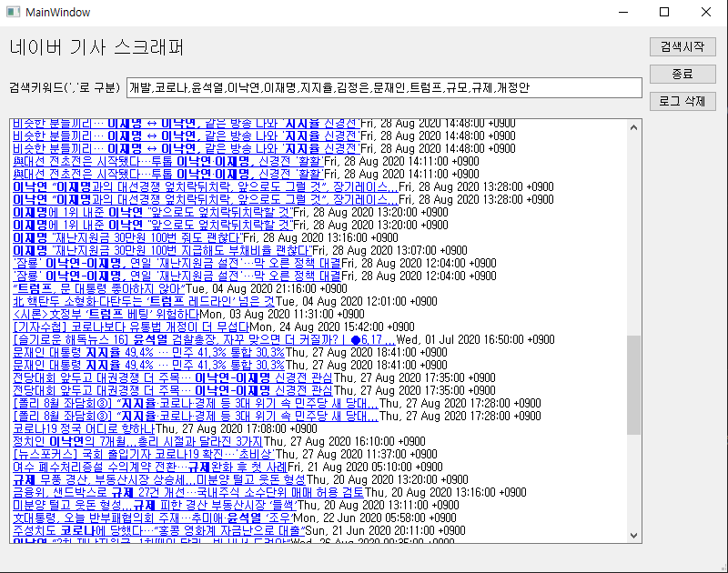This screenshot has width=728, height=573.
Task: Click the '네이버 기사 스크래퍼' heading text
Action: click(x=97, y=47)
